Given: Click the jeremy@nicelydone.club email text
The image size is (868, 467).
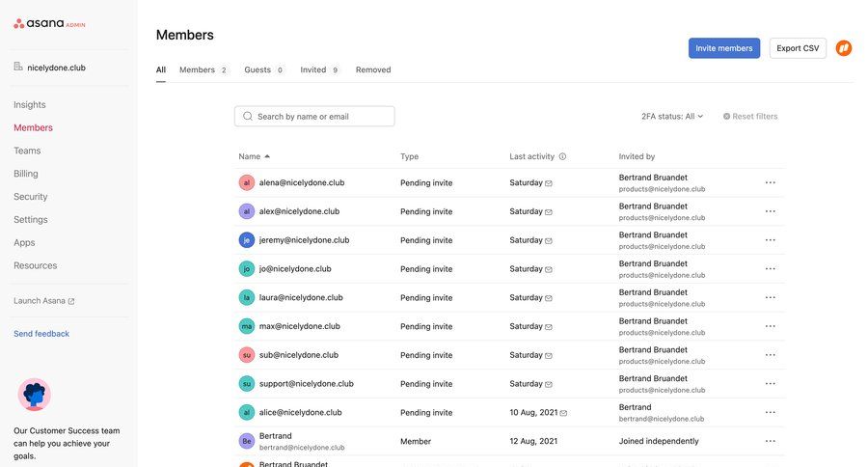Looking at the screenshot, I should (304, 240).
